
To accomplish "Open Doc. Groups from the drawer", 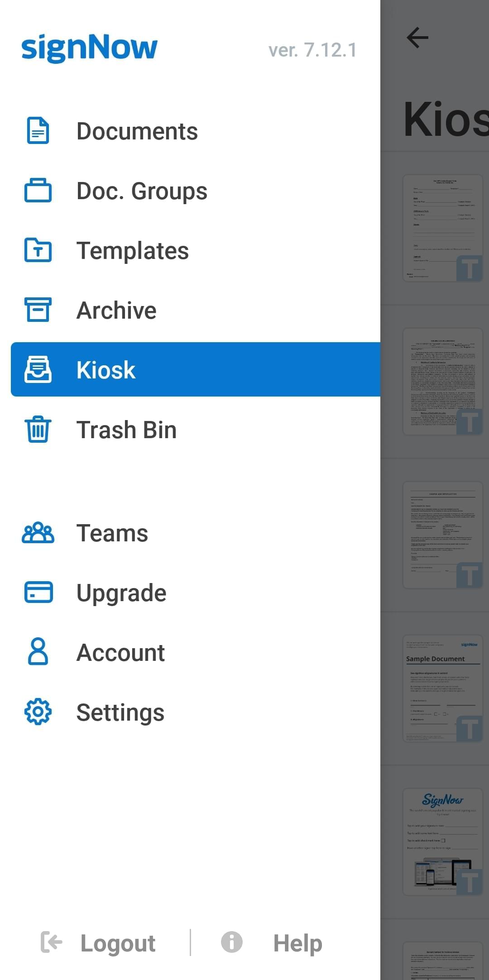I will 142,191.
